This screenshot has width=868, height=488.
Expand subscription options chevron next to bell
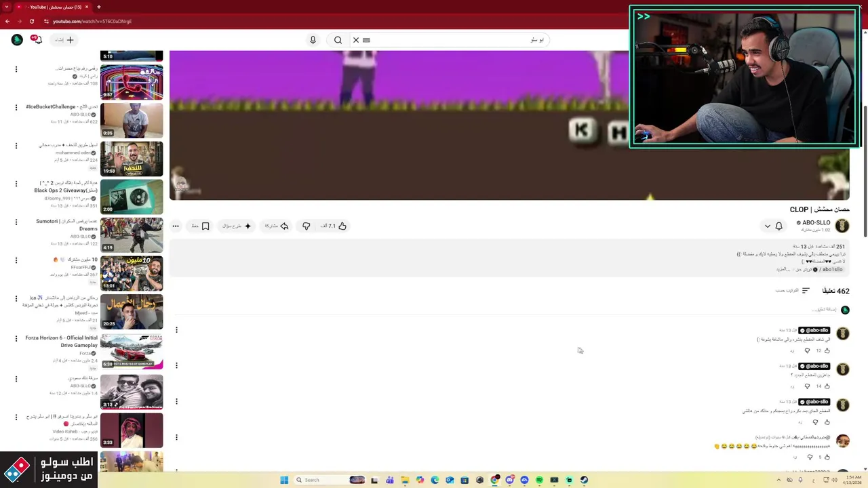pyautogui.click(x=767, y=226)
